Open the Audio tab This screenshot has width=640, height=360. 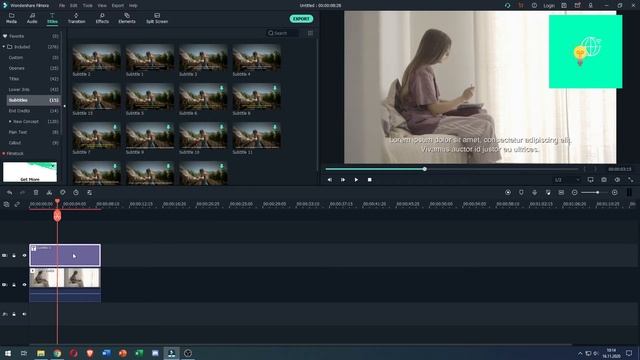tap(32, 18)
